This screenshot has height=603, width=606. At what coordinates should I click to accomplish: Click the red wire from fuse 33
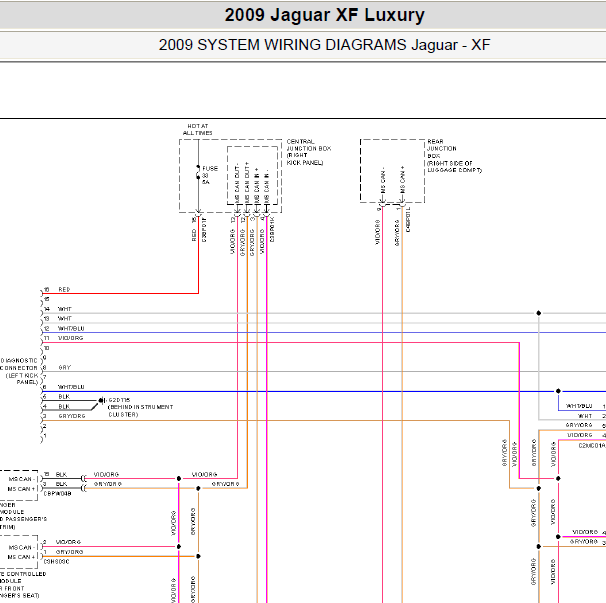pos(199,255)
